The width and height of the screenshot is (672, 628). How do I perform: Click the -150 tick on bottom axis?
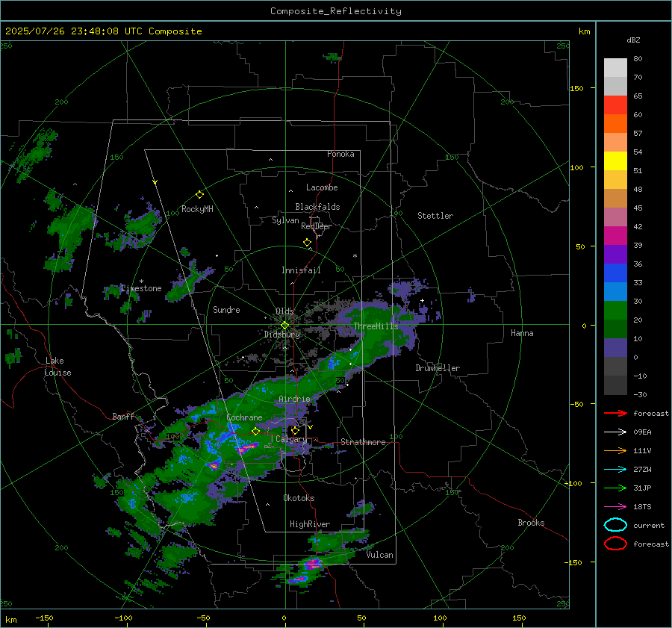point(45,618)
